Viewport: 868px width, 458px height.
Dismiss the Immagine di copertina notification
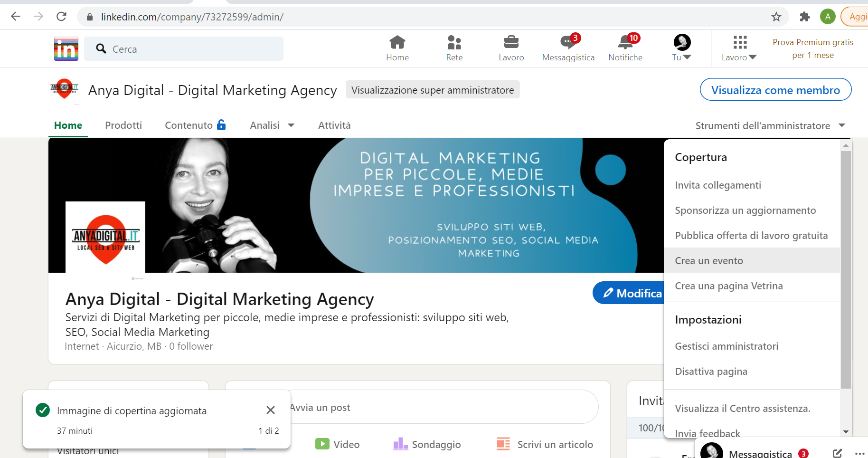tap(271, 410)
